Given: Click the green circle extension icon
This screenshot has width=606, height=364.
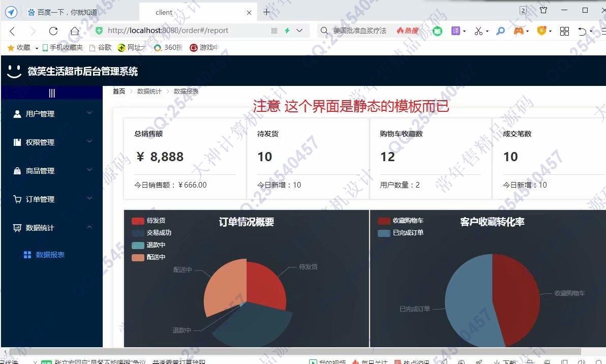Looking at the screenshot, I should (x=437, y=31).
